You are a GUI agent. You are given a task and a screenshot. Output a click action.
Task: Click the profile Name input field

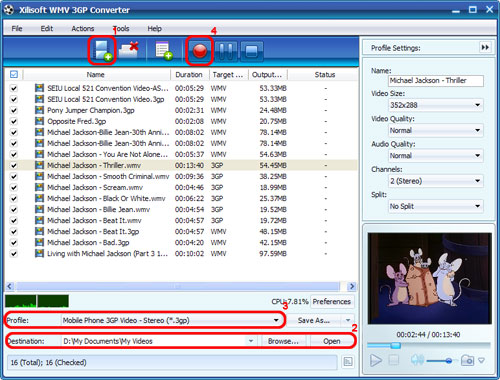tap(436, 81)
